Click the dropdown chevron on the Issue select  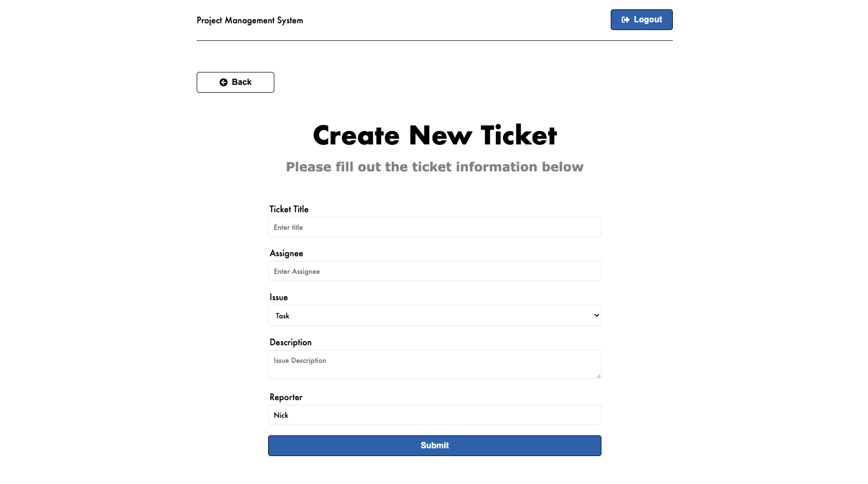coord(596,315)
